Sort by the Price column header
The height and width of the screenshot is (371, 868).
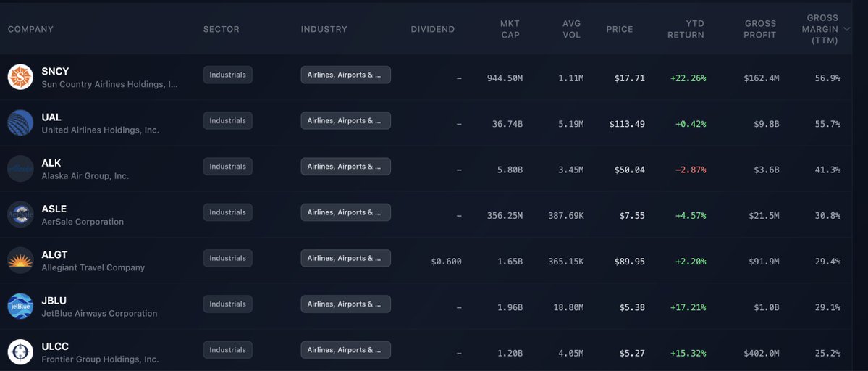[620, 29]
